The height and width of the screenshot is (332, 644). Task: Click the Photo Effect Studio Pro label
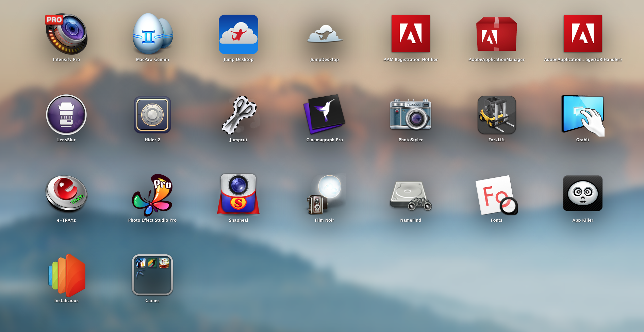coord(152,220)
